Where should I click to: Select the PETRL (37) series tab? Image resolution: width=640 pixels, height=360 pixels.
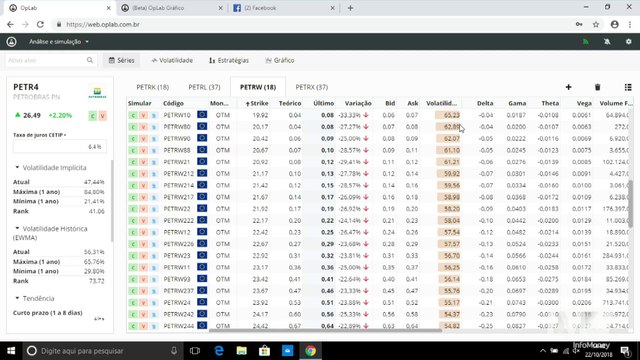pos(204,87)
